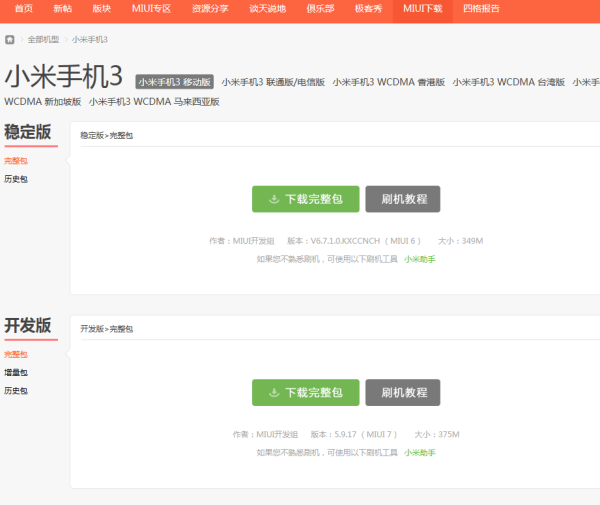Click download arrow icon on 开发版 button
The height and width of the screenshot is (505, 600).
[x=274, y=393]
